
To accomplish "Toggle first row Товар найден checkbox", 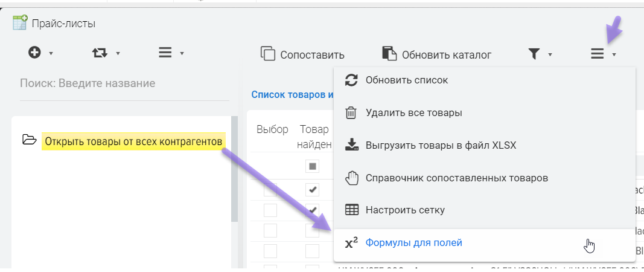I will 313,190.
